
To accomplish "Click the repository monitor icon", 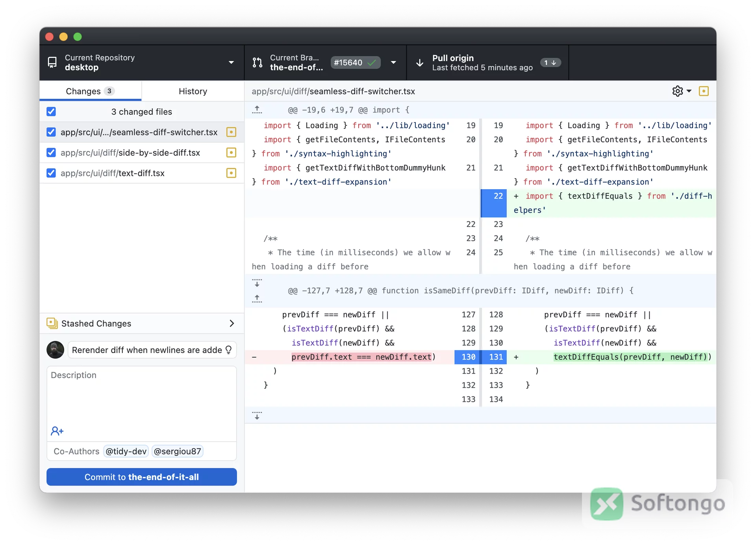I will (52, 63).
